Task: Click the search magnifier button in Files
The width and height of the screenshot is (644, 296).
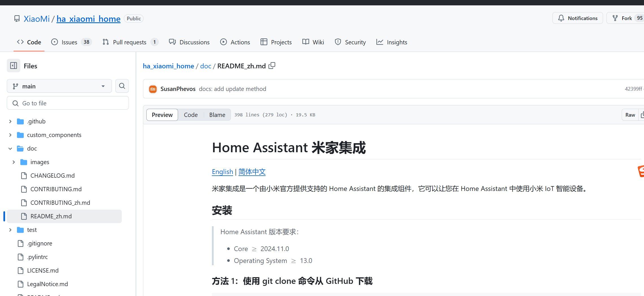Action: pyautogui.click(x=122, y=86)
